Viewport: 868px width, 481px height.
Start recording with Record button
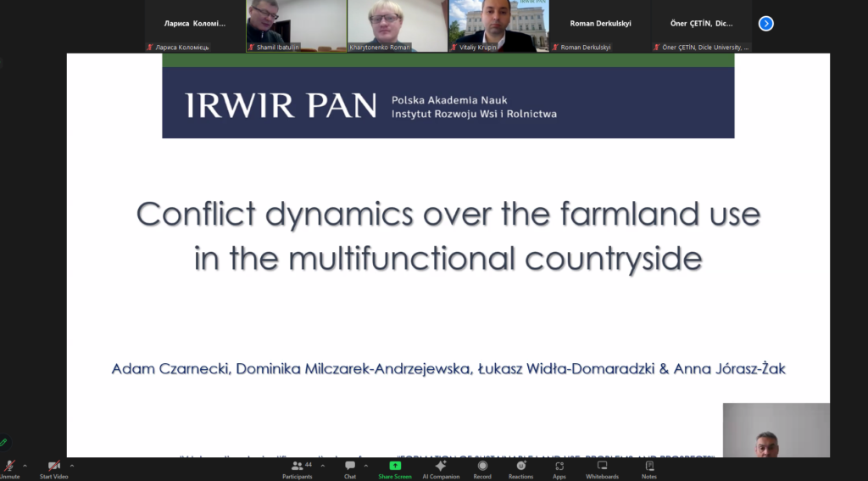coord(482,466)
